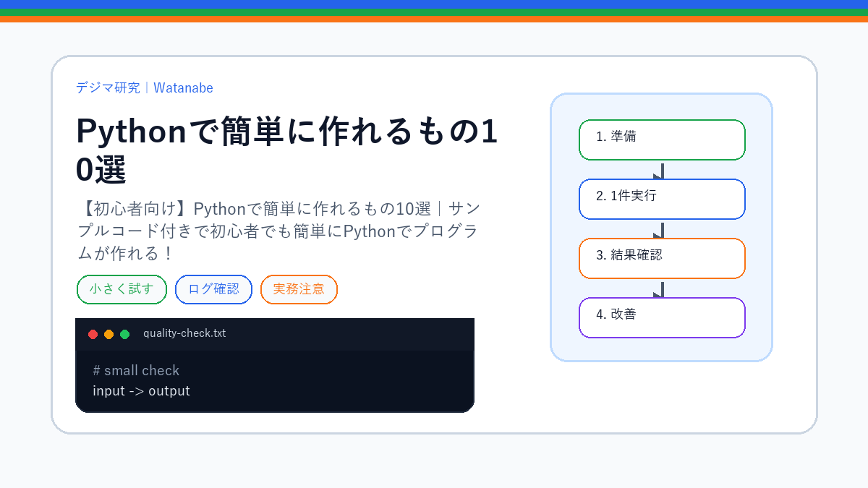Click step box 3. 結果確認

click(x=662, y=258)
